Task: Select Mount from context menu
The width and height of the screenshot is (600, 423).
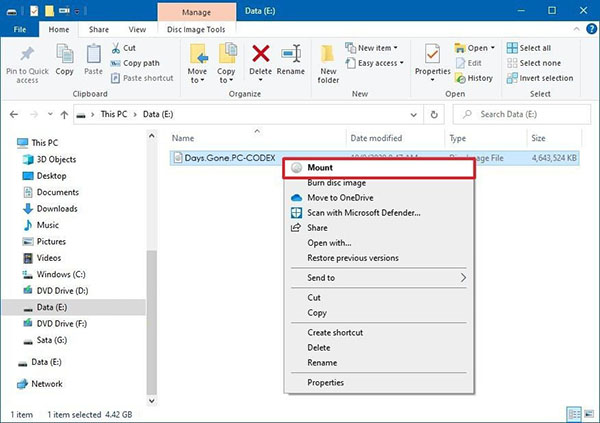Action: point(378,168)
